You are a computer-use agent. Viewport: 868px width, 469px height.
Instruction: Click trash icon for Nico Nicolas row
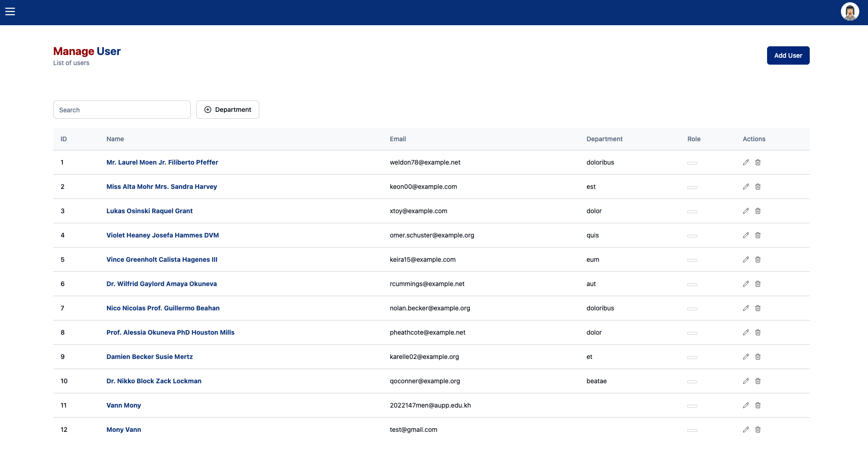(758, 308)
